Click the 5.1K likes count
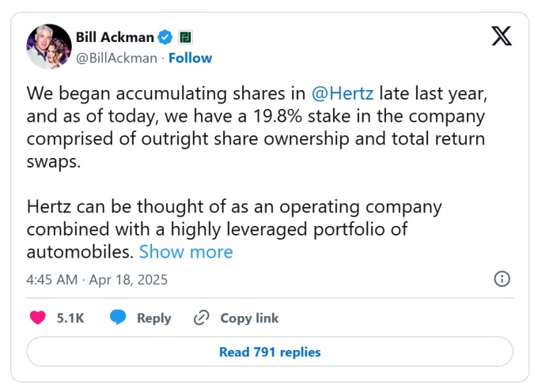538x392 pixels. [70, 318]
